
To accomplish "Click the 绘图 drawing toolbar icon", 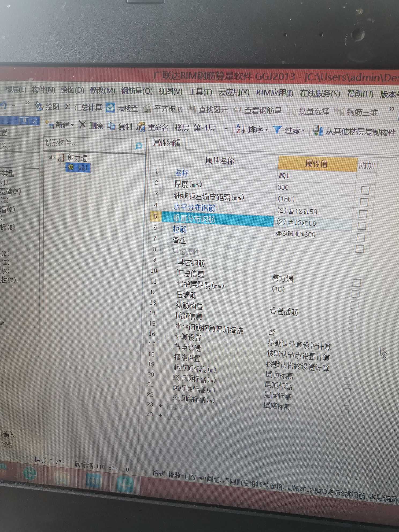I will pos(39,106).
